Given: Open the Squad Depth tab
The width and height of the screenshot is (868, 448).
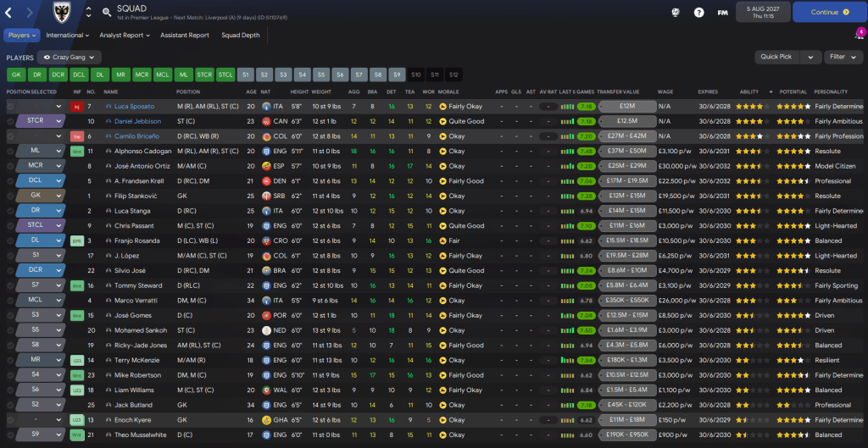Looking at the screenshot, I should click(242, 36).
